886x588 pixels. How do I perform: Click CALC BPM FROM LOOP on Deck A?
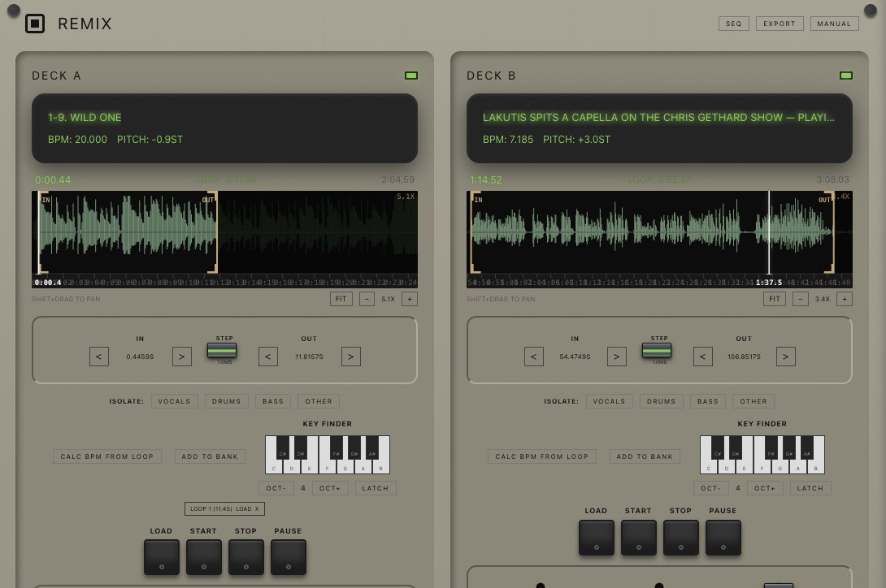(x=107, y=456)
